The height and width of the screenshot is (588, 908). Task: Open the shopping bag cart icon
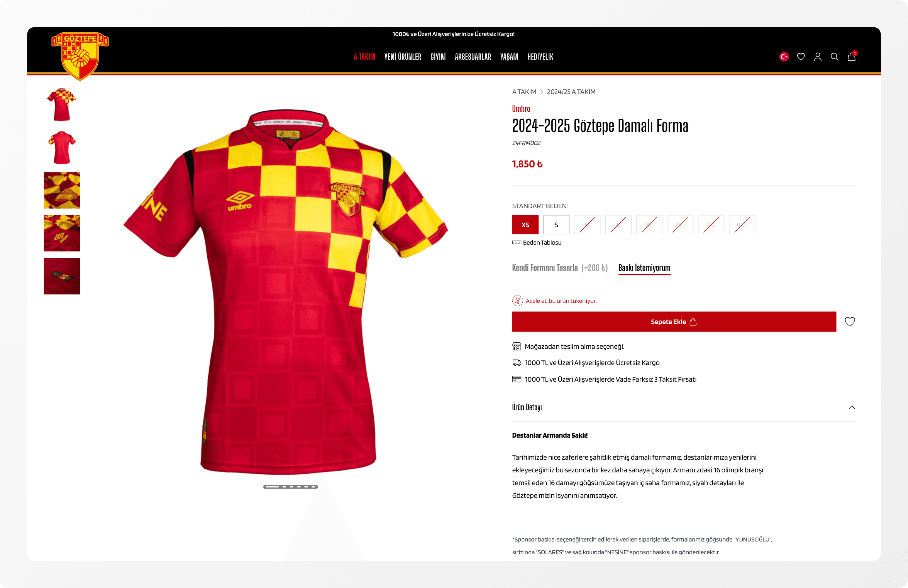(x=851, y=57)
